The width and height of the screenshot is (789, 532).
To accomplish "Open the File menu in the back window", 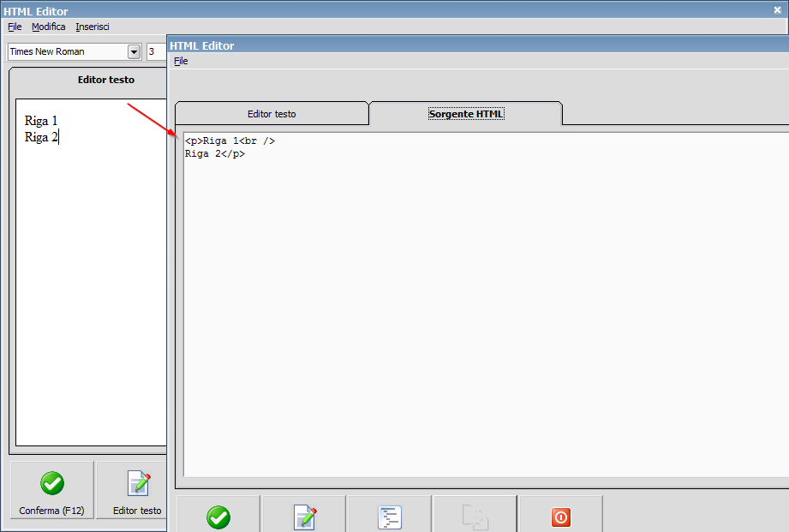I will point(15,27).
